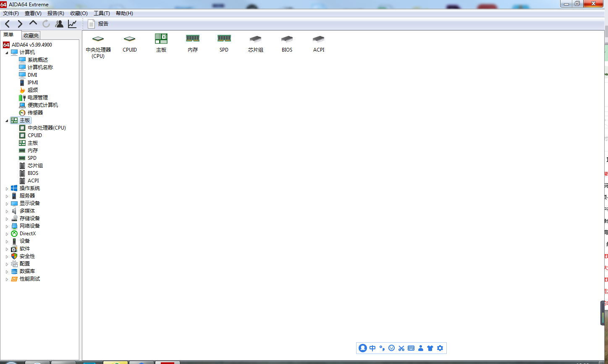Open the BIOS icon in the main pane
Screen dimensions: 608x364
[287, 44]
